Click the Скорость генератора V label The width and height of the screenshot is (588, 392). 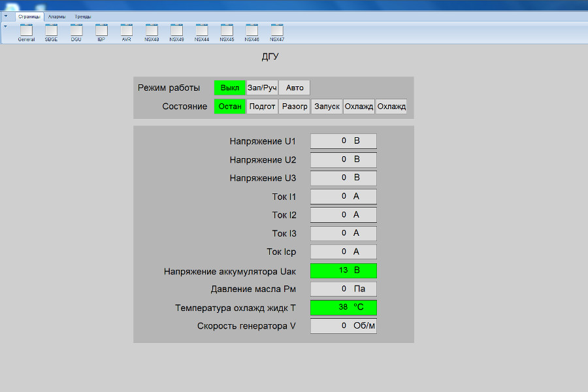246,327
